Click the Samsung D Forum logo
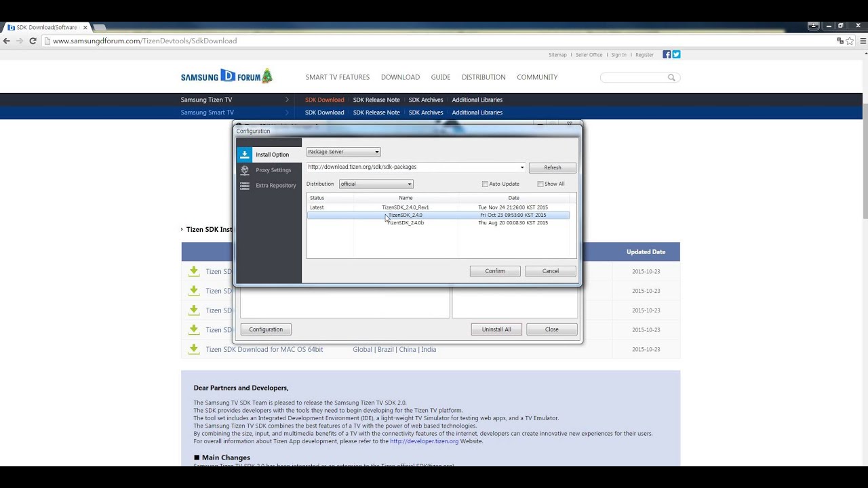The image size is (868, 488). 226,77
